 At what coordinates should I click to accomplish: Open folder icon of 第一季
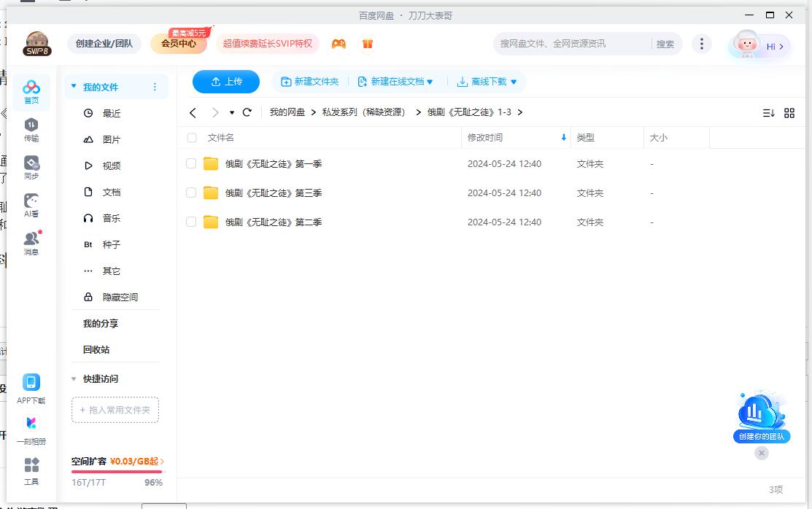point(211,163)
